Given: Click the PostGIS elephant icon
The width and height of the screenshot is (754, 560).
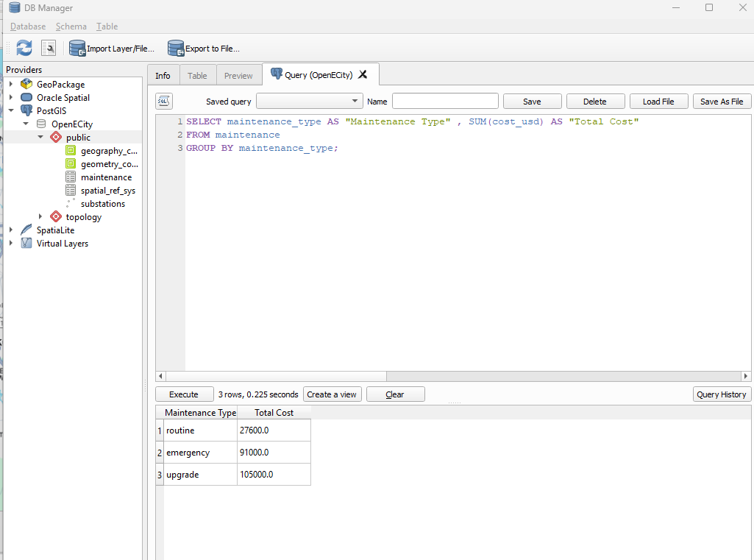Looking at the screenshot, I should 26,110.
